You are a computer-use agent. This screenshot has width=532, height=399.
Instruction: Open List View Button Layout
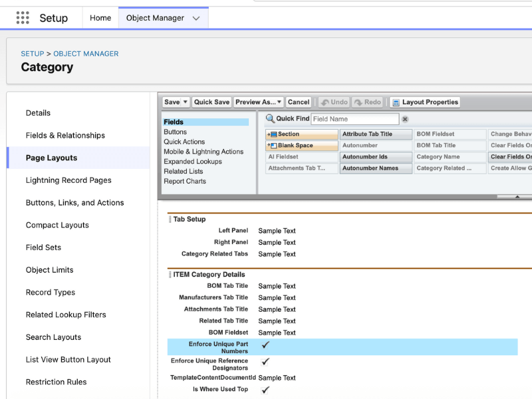[68, 359]
